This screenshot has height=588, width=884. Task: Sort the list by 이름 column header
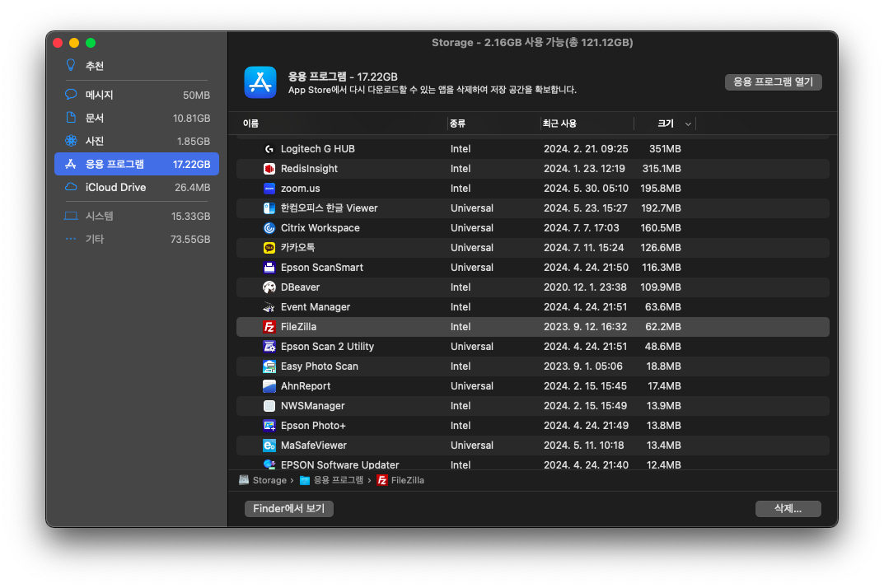pyautogui.click(x=251, y=124)
